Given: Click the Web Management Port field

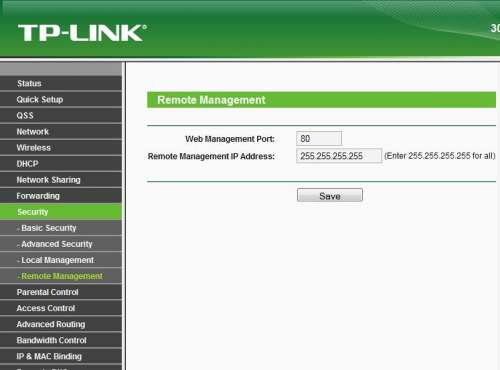Looking at the screenshot, I should pos(319,138).
